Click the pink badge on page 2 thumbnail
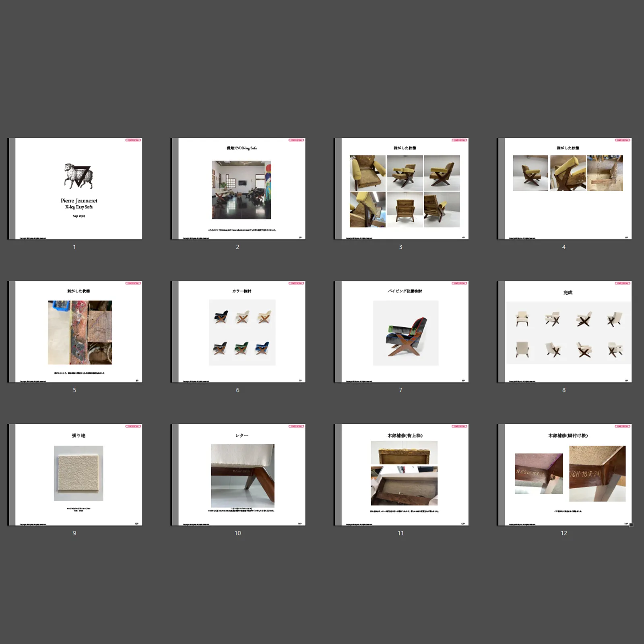 tap(296, 140)
